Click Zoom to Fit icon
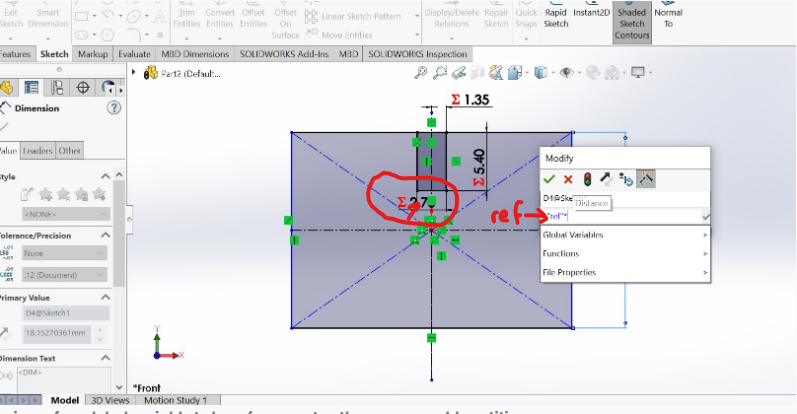This screenshot has height=414, width=797. tap(420, 73)
